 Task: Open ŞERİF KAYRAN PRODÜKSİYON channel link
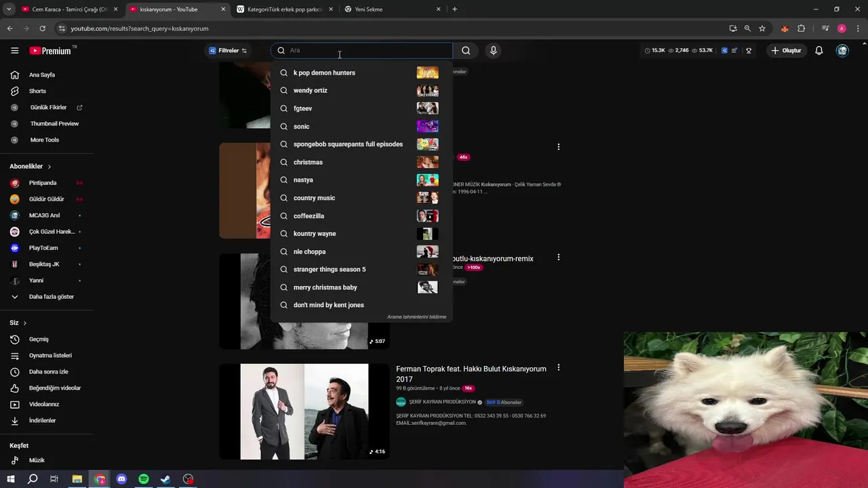pos(442,402)
